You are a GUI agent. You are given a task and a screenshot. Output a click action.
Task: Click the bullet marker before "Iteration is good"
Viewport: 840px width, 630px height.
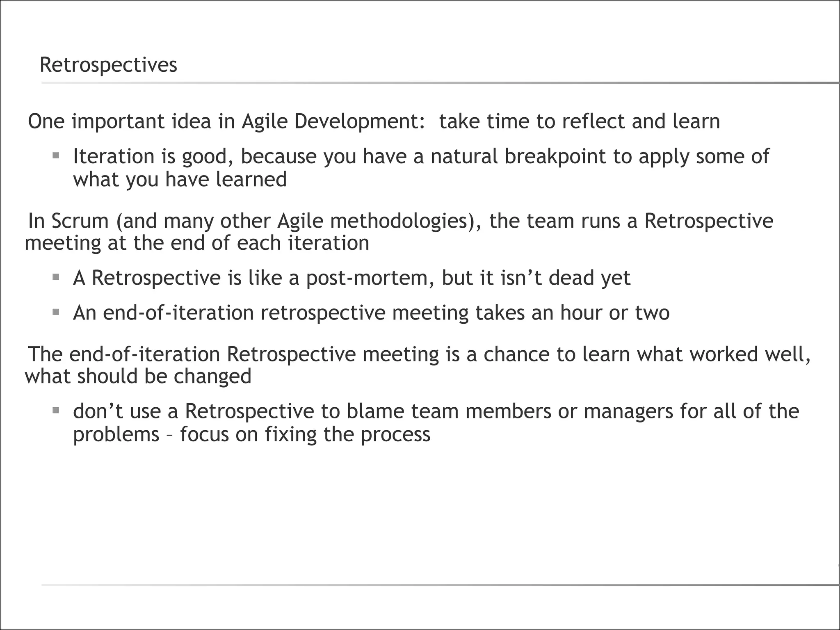coord(56,156)
